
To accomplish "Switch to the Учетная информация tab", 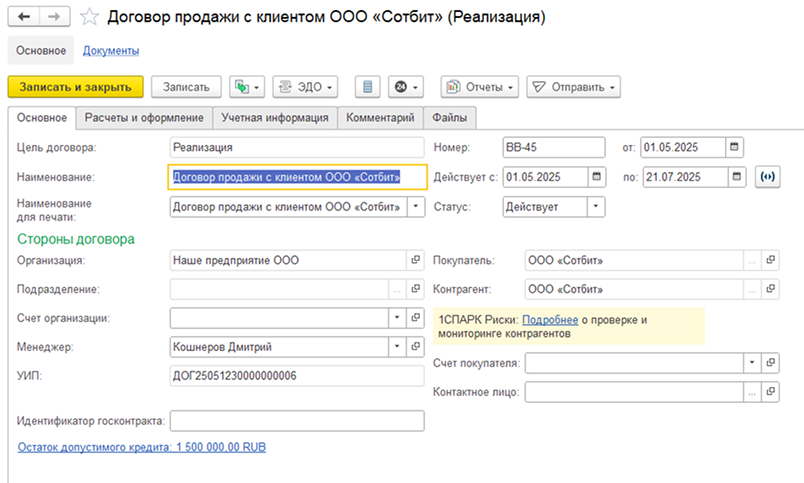I will coord(274,118).
